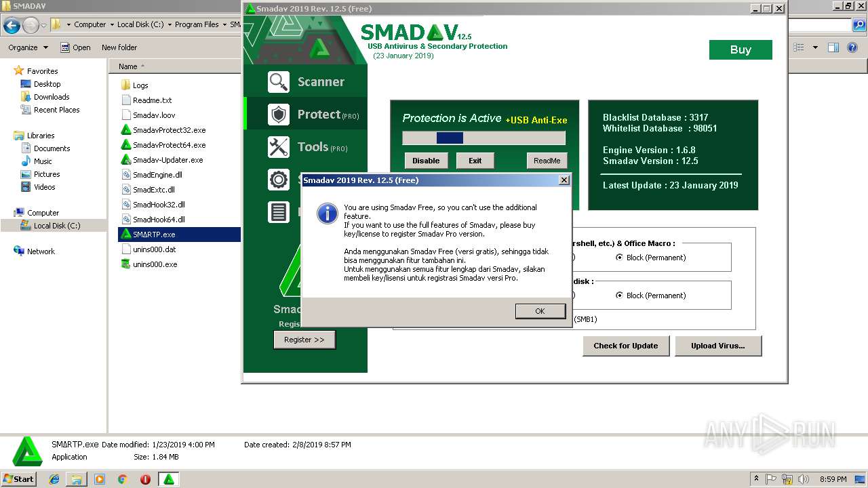Click the Exit button in Protection panel
Image resolution: width=868 pixels, height=488 pixels.
[475, 161]
